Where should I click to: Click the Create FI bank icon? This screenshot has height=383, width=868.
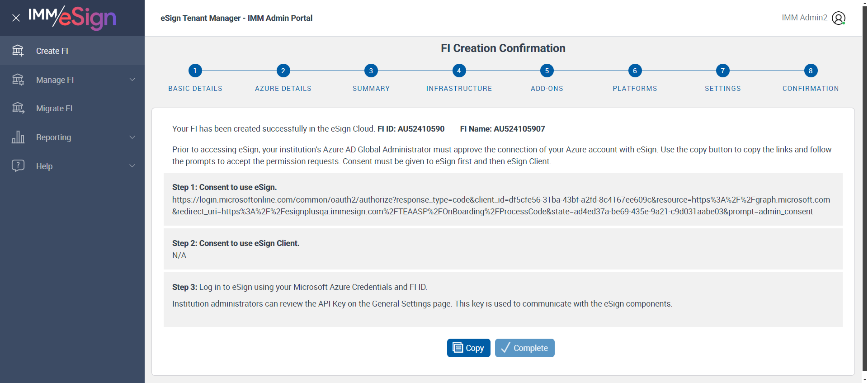pos(18,51)
